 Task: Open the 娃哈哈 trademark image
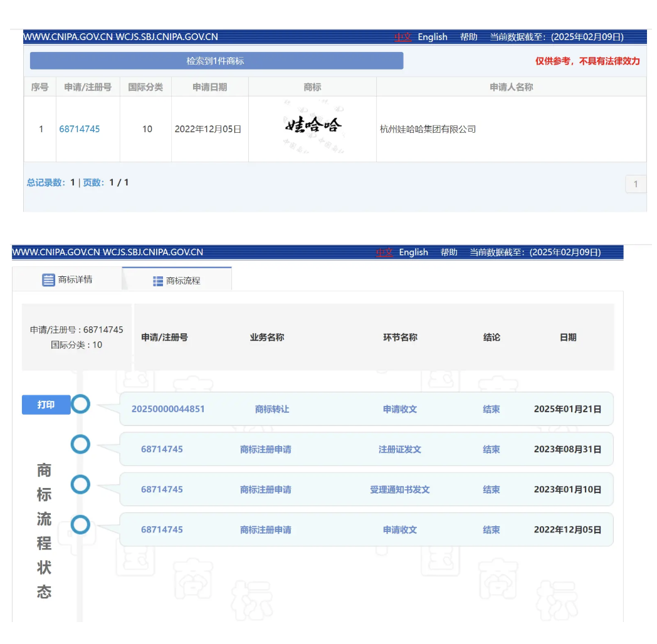point(312,127)
